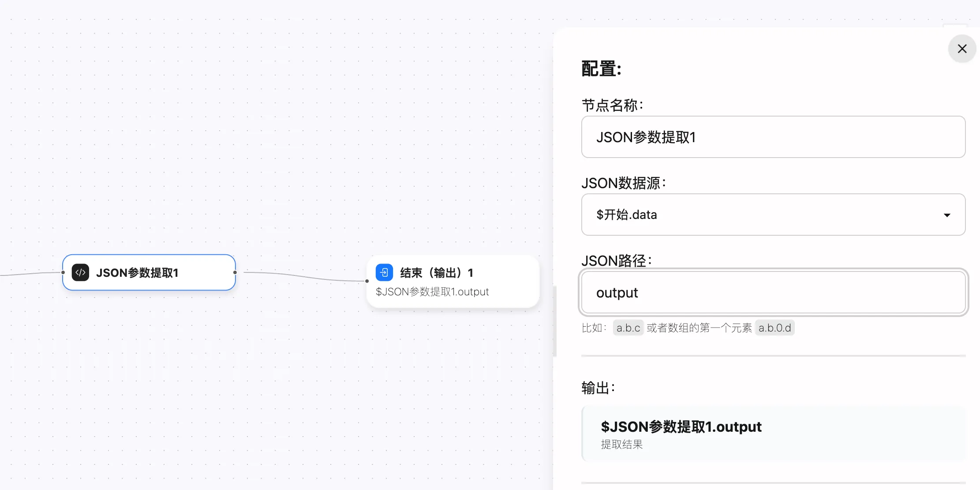
Task: Click the right connector of JSON参数提取1 node
Action: pos(235,272)
